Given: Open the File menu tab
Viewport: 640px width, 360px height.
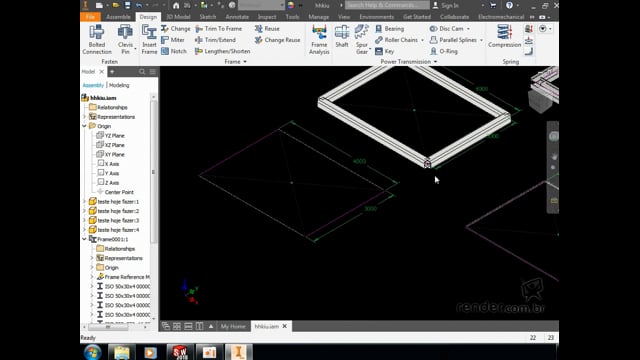Looking at the screenshot, I should (x=90, y=17).
